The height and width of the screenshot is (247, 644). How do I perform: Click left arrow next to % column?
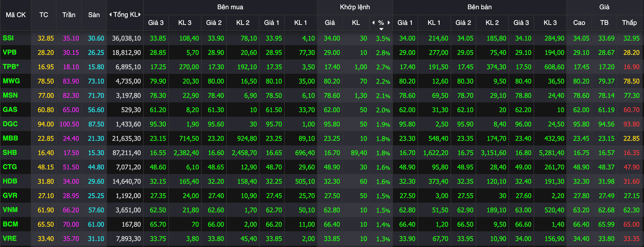click(x=373, y=23)
